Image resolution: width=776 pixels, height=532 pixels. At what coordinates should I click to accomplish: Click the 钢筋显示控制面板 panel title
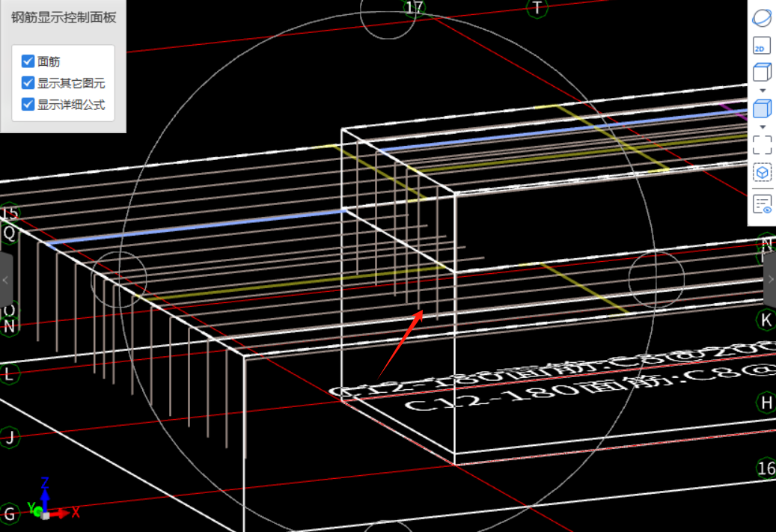(64, 18)
